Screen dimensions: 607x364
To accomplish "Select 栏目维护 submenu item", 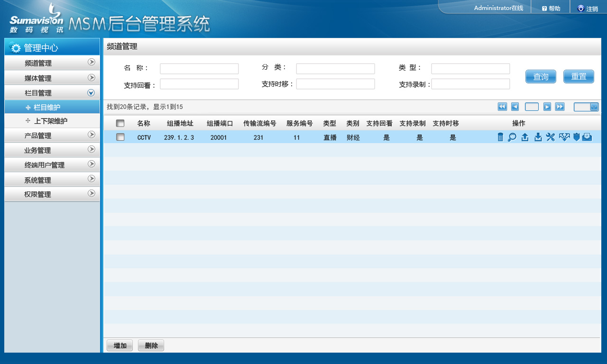I will (x=52, y=107).
